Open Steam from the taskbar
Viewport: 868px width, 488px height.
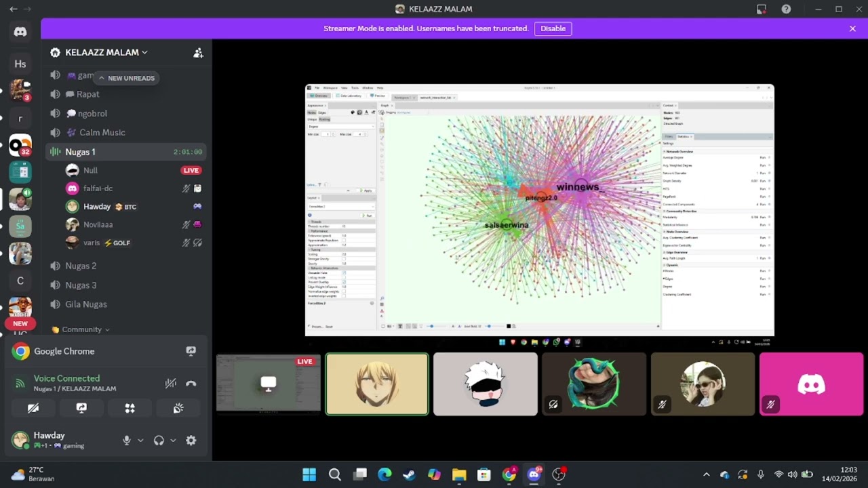pyautogui.click(x=409, y=474)
